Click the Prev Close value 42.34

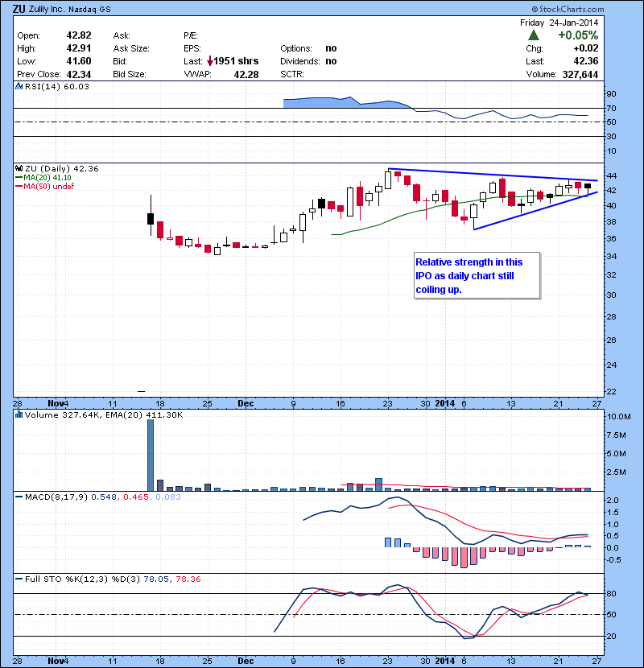click(79, 74)
